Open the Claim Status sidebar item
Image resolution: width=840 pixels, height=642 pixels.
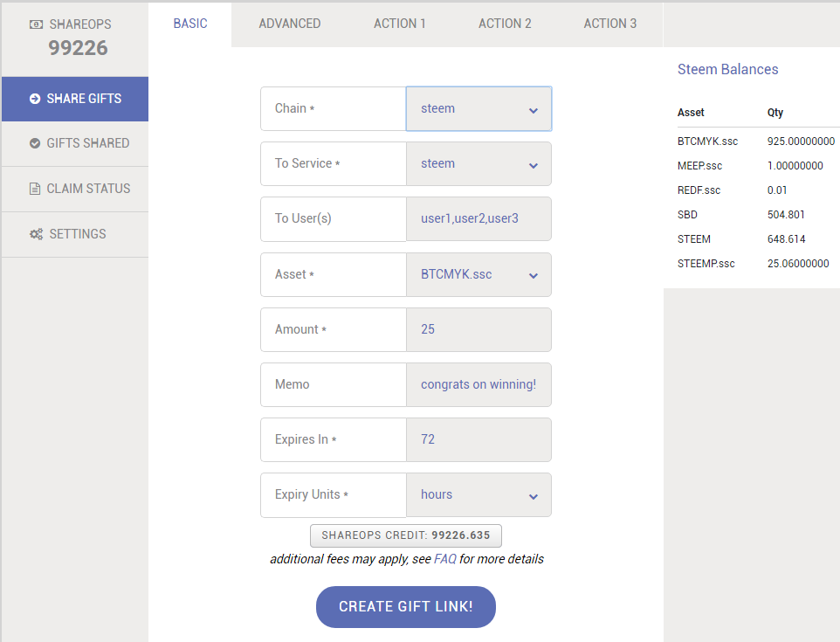coord(75,190)
